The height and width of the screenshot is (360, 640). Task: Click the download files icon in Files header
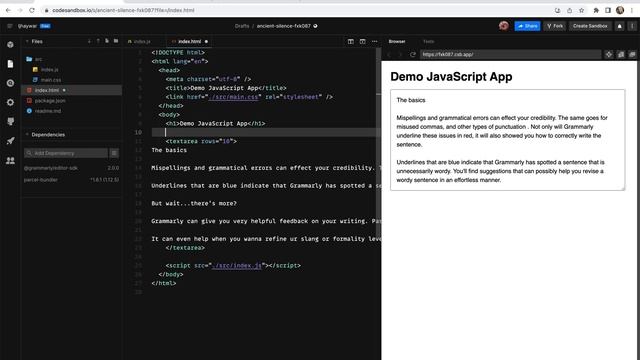click(x=89, y=41)
